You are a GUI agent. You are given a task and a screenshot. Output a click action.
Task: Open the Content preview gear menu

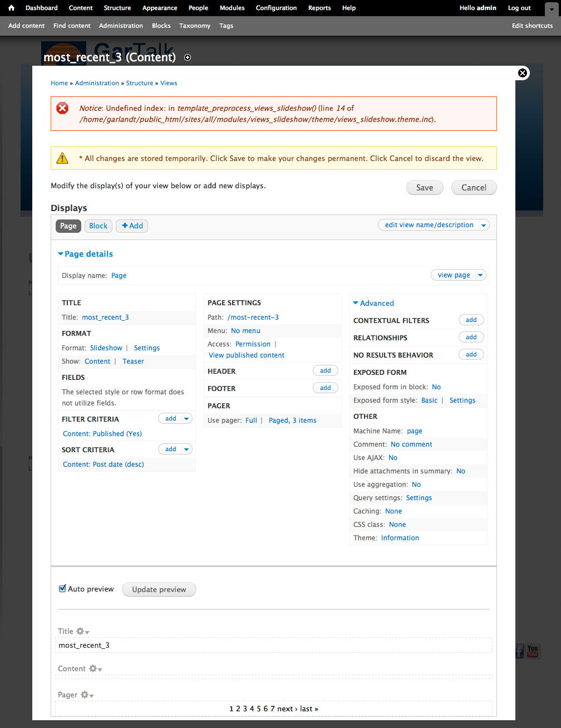[x=95, y=668]
